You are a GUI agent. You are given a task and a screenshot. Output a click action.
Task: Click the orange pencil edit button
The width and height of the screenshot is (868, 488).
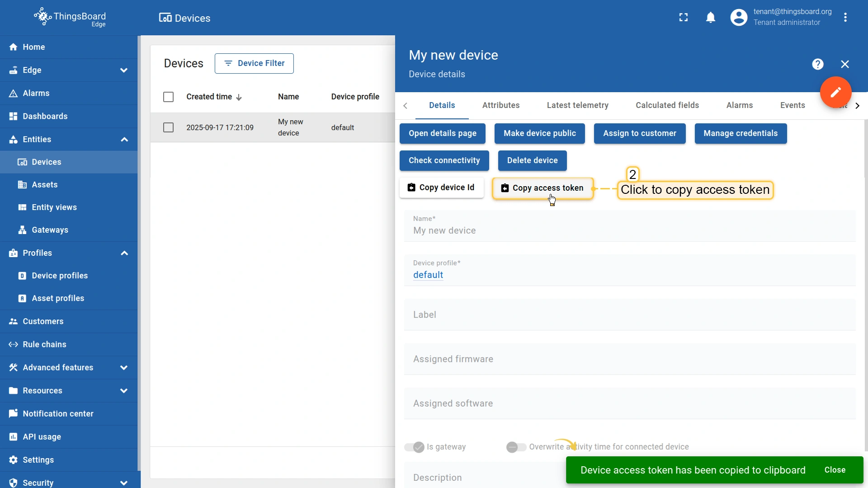835,92
